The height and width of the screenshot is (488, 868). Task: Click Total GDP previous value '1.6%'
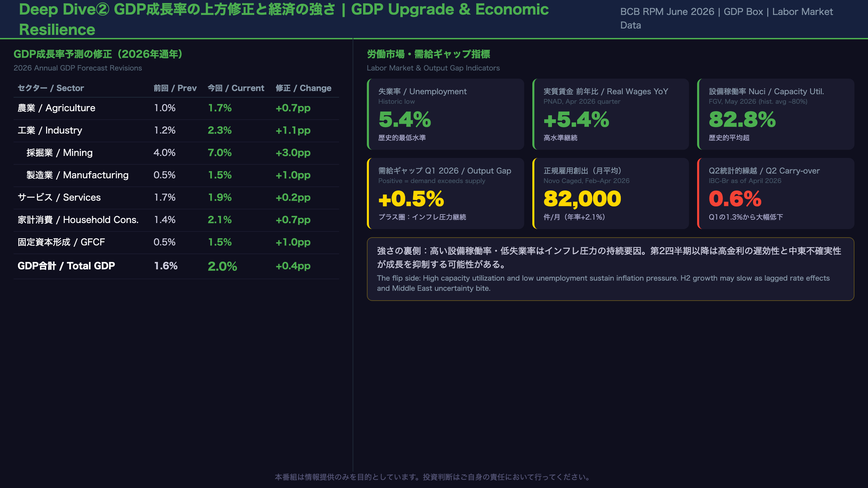pyautogui.click(x=166, y=266)
